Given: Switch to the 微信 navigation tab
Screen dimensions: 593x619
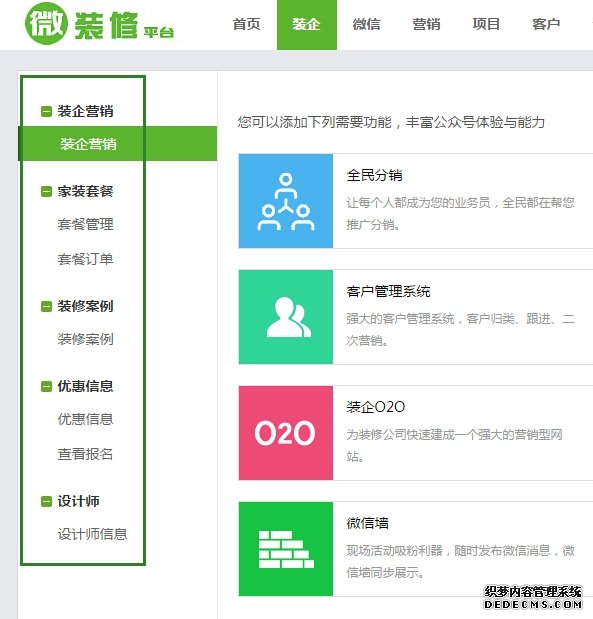Looking at the screenshot, I should tap(366, 24).
